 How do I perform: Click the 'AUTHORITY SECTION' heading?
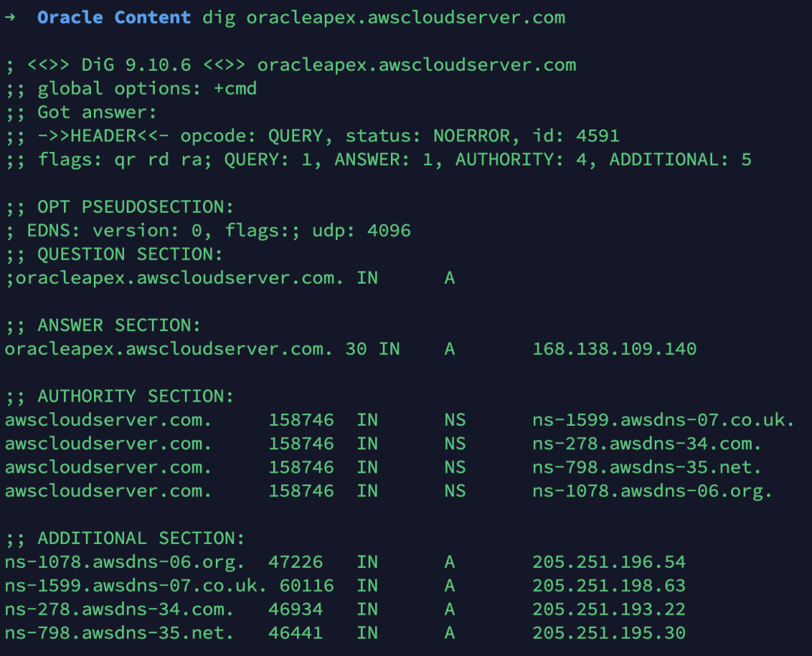pos(135,396)
